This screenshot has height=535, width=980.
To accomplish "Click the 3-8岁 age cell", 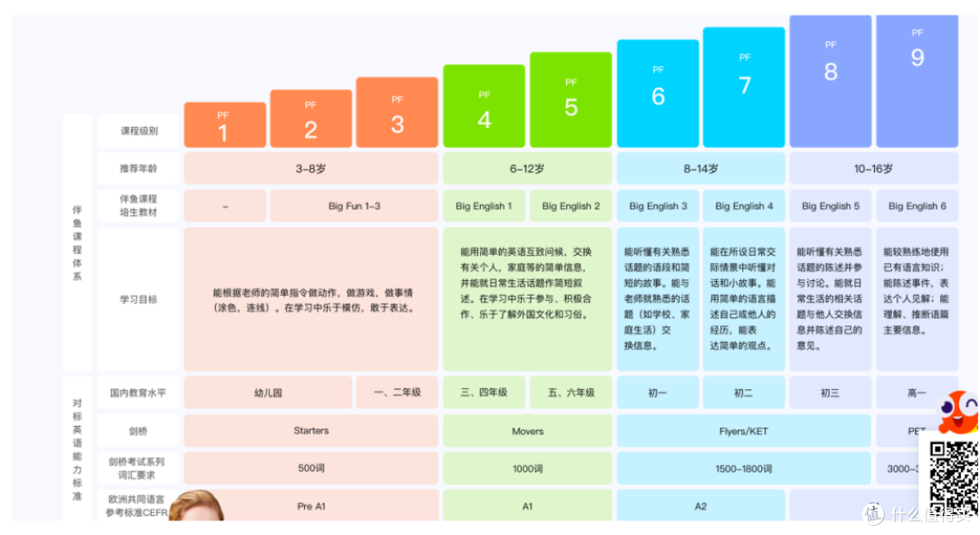I will pyautogui.click(x=310, y=169).
